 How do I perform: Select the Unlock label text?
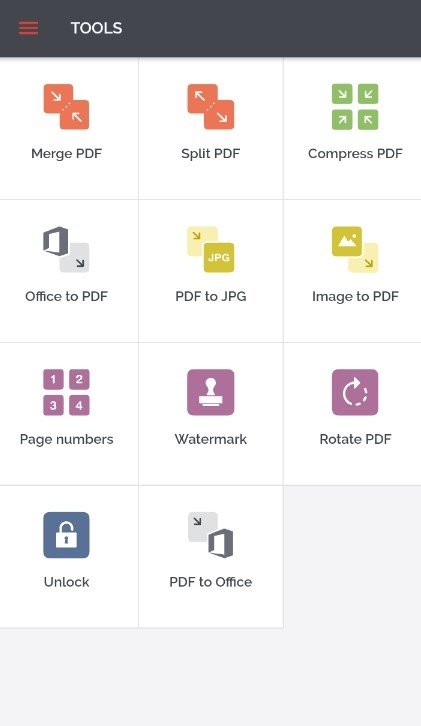click(66, 582)
